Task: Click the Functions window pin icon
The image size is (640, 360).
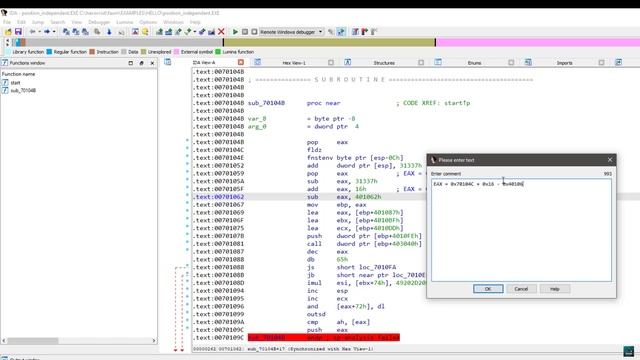Action: [142, 63]
